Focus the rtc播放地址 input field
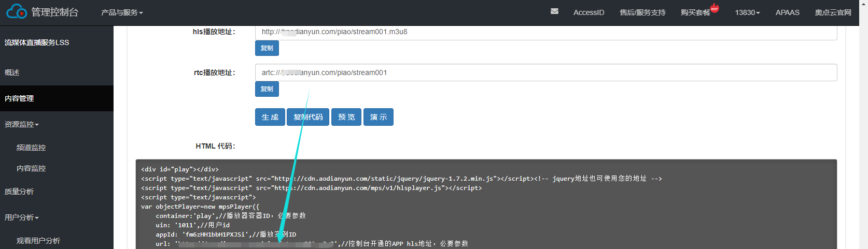868x249 pixels. [x=546, y=72]
